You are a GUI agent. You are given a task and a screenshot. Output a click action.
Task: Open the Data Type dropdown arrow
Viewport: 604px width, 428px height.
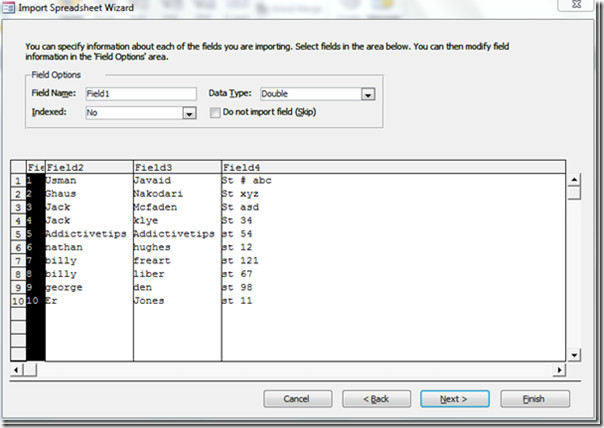tap(368, 94)
